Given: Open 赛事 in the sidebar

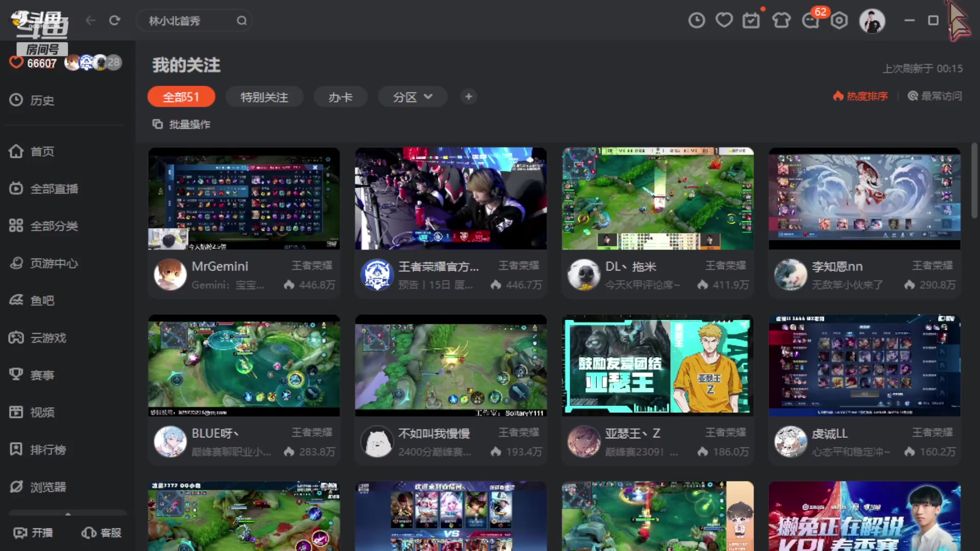Looking at the screenshot, I should [32, 375].
